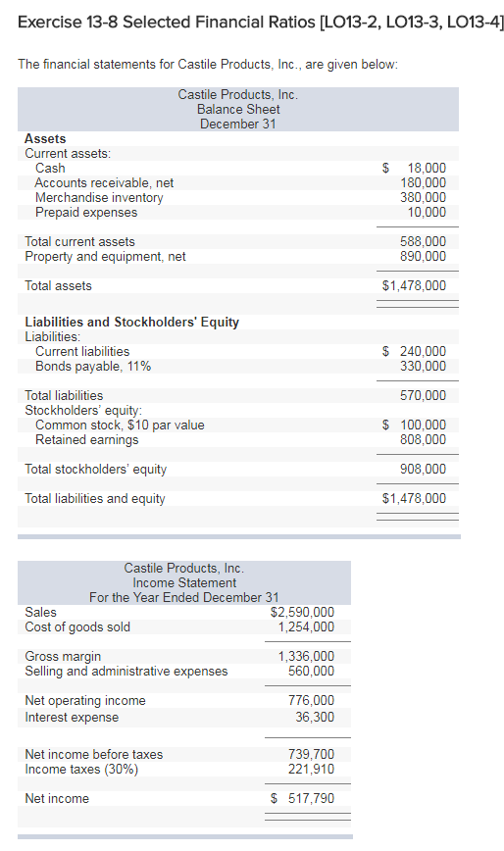Screen dimensions: 504x851
Task: Click the Interest expense amount 36,300
Action: [x=315, y=718]
